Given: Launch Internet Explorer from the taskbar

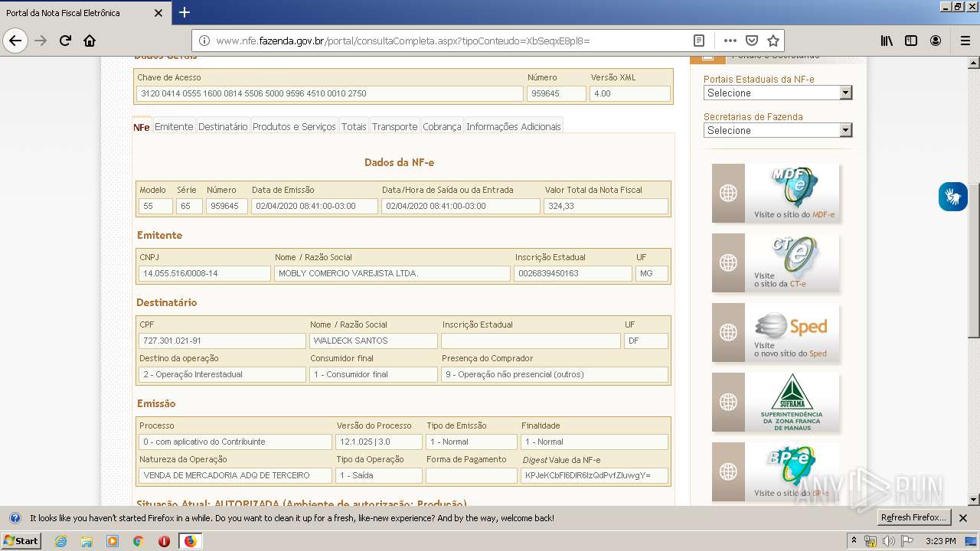Looking at the screenshot, I should [60, 541].
